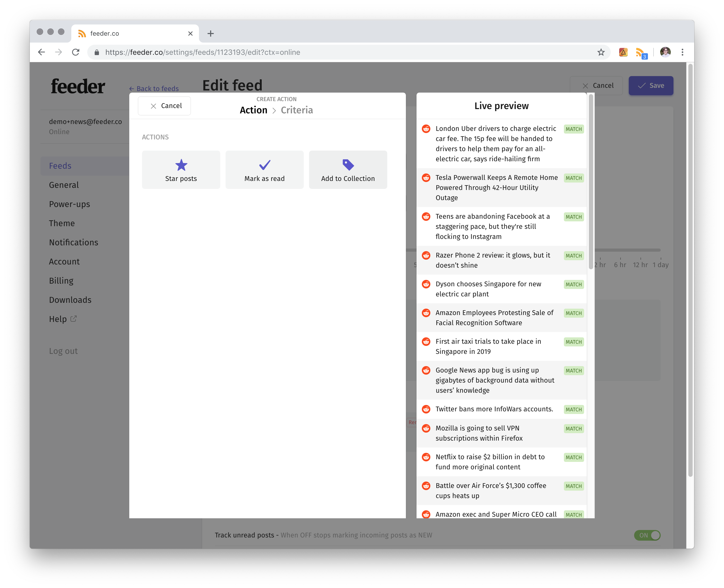
Task: Click Reddit icon beside Netflix debt post
Action: (426, 457)
